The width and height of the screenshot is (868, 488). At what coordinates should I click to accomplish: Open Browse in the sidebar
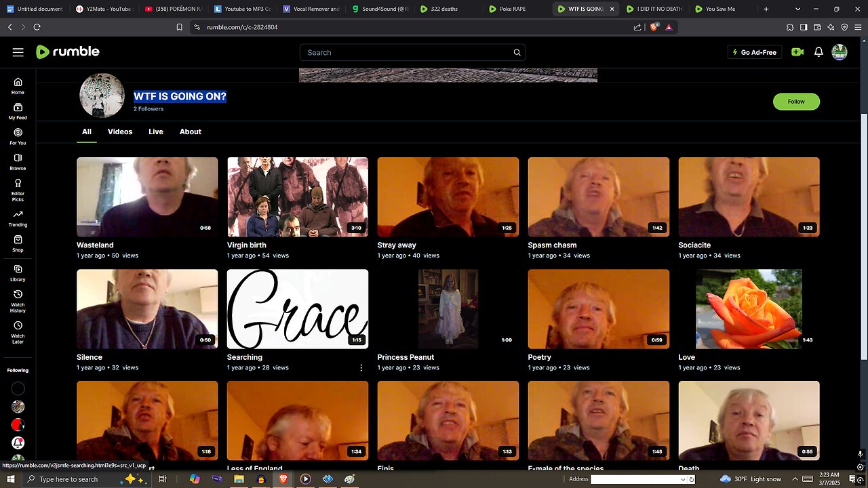[18, 162]
